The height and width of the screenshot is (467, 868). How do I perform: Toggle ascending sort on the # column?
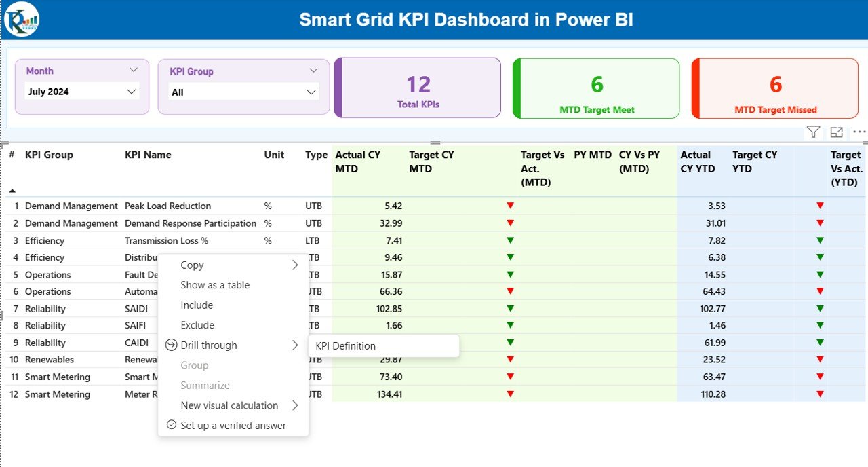pos(12,192)
